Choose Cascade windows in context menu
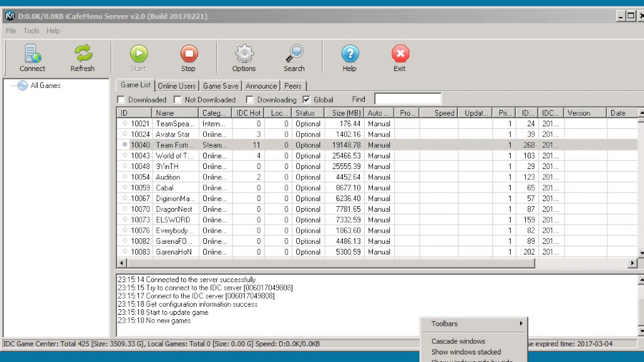The width and height of the screenshot is (644, 362). (x=458, y=341)
